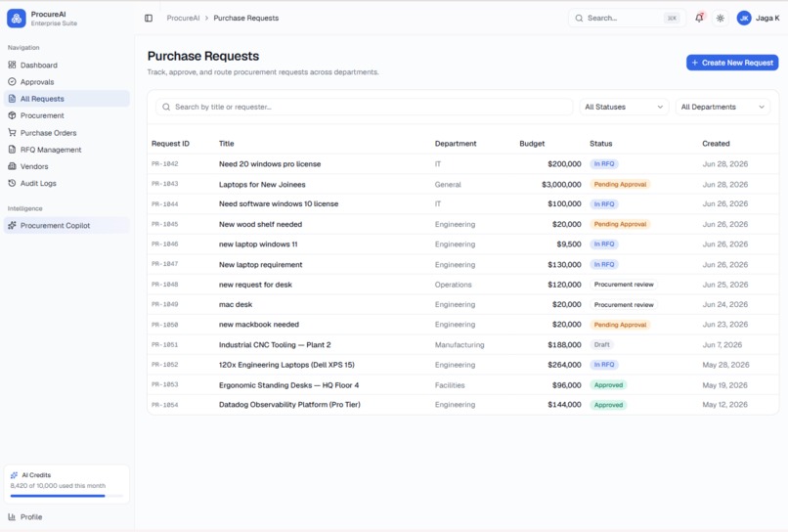Open request PR-1050
Viewport: 788px width, 532px height.
[462, 325]
